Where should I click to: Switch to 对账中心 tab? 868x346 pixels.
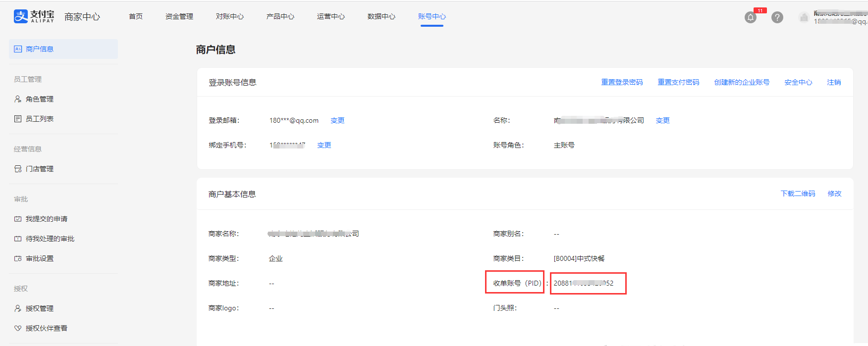230,16
